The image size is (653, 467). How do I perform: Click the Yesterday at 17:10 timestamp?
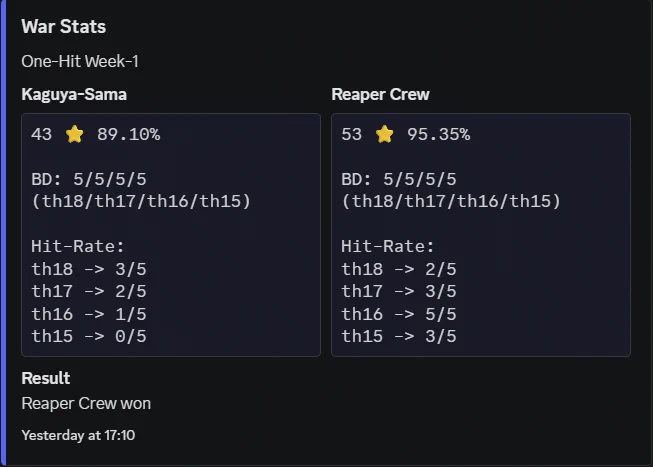[x=78, y=435]
